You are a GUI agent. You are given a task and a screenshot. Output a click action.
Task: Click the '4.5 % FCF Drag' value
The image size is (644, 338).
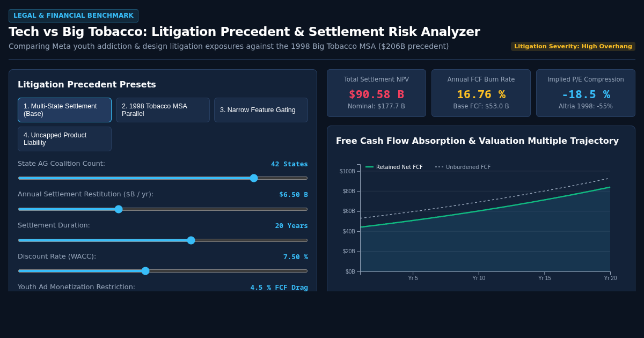coord(279,288)
